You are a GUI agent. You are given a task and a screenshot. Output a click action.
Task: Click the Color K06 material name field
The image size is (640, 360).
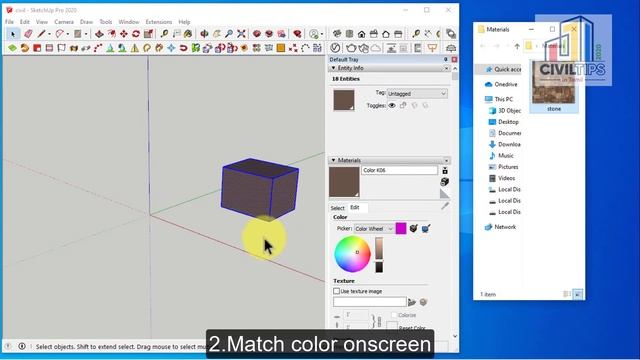[x=399, y=170]
